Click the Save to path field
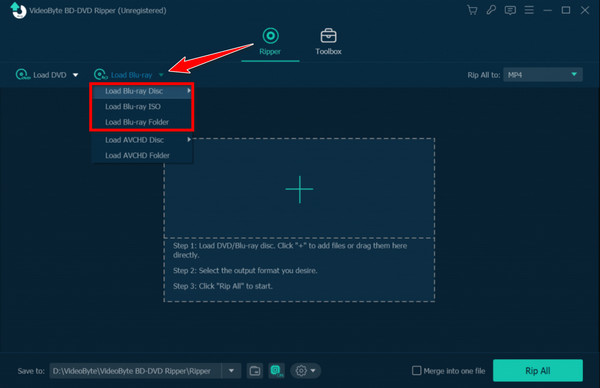The height and width of the screenshot is (388, 600). (x=135, y=371)
